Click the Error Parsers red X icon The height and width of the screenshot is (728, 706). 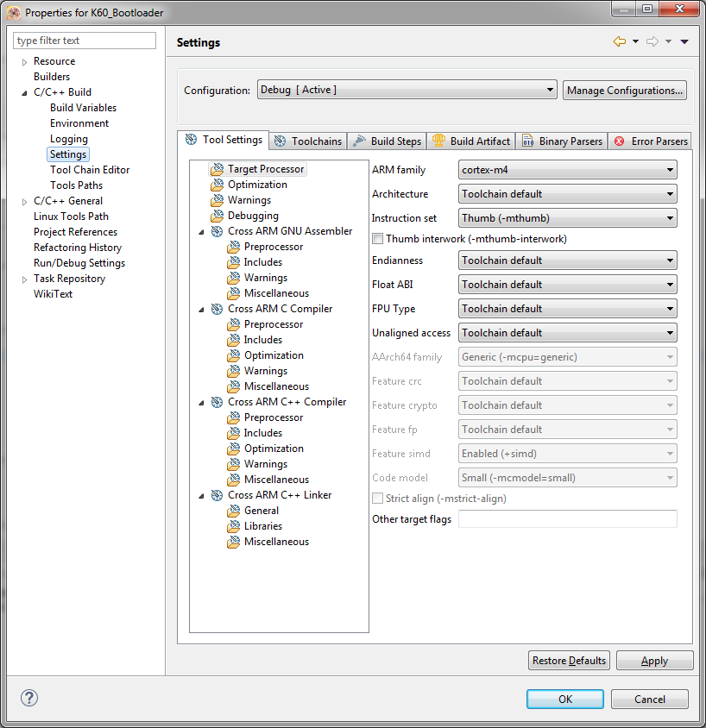619,141
